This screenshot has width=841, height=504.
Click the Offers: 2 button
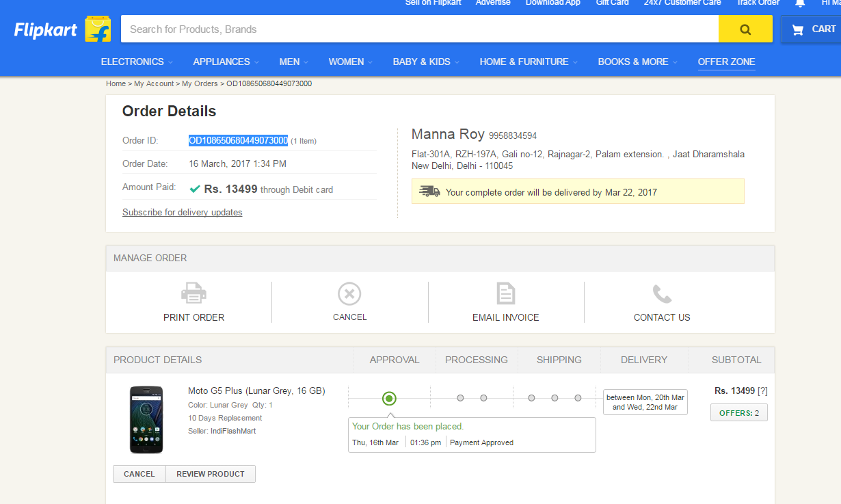pyautogui.click(x=738, y=413)
